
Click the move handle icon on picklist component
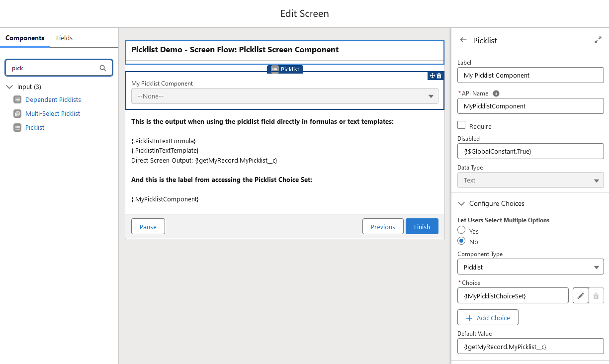point(432,76)
